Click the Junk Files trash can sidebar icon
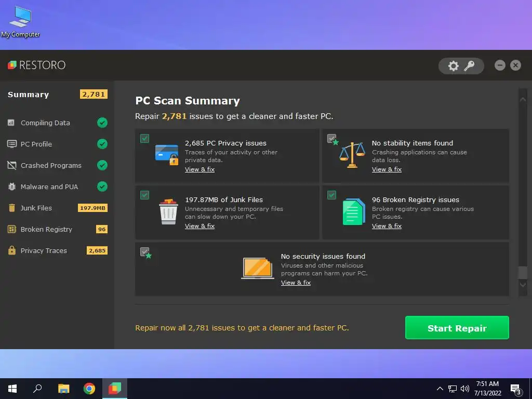Image resolution: width=532 pixels, height=399 pixels. coord(12,208)
